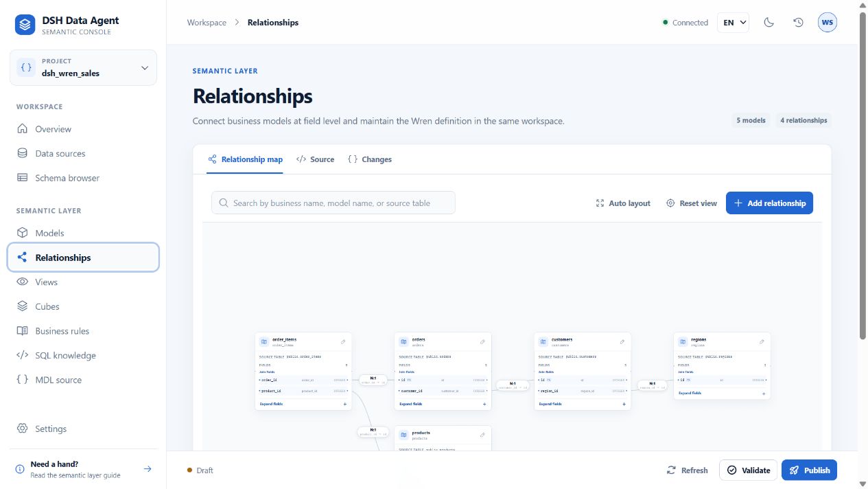Click the pencil icon on the customers card
This screenshot has height=489, width=868.
point(622,341)
